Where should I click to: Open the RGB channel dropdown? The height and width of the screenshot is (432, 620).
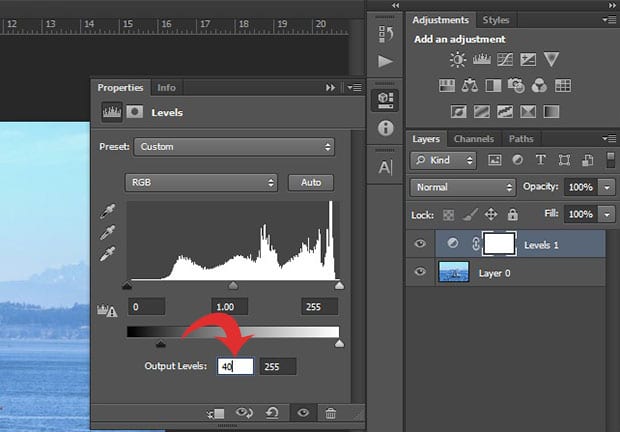(201, 182)
